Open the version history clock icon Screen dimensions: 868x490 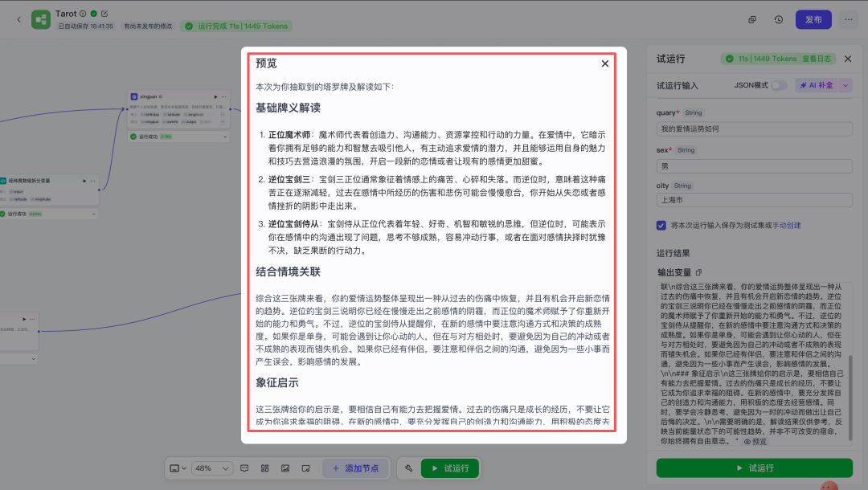(x=778, y=19)
